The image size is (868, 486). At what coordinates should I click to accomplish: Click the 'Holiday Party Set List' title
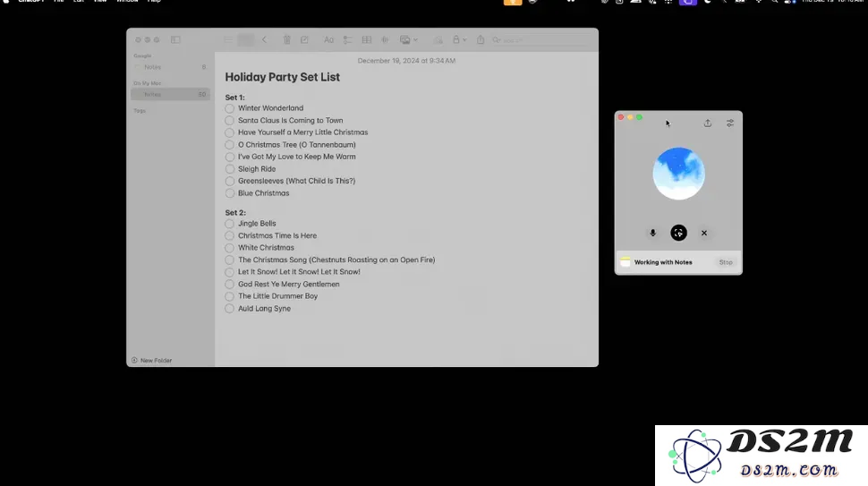(282, 77)
